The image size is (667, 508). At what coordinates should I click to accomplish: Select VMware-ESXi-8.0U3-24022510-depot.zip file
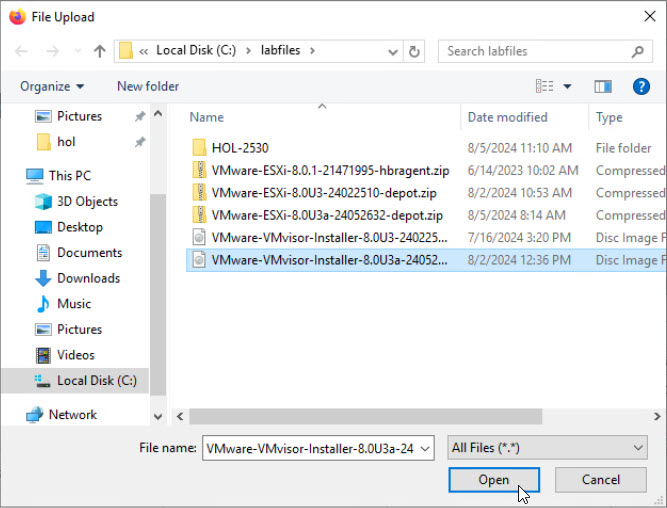pyautogui.click(x=324, y=193)
